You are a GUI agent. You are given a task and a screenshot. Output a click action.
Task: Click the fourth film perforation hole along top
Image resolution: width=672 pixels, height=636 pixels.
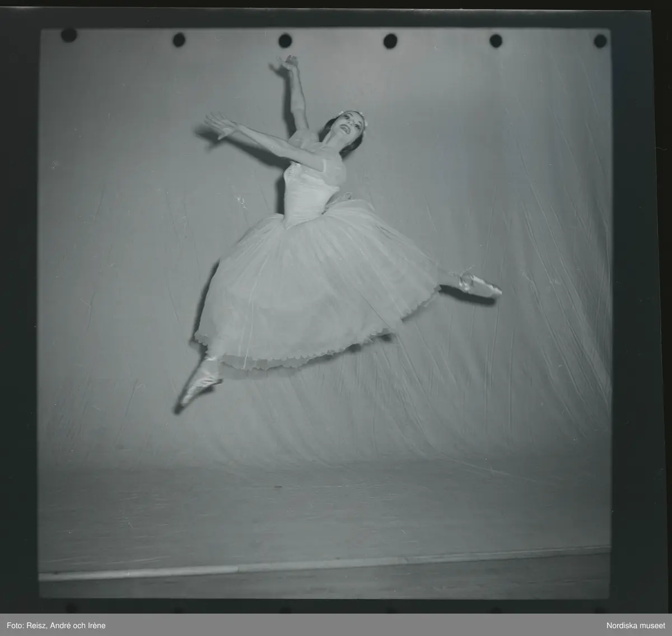[x=390, y=41]
